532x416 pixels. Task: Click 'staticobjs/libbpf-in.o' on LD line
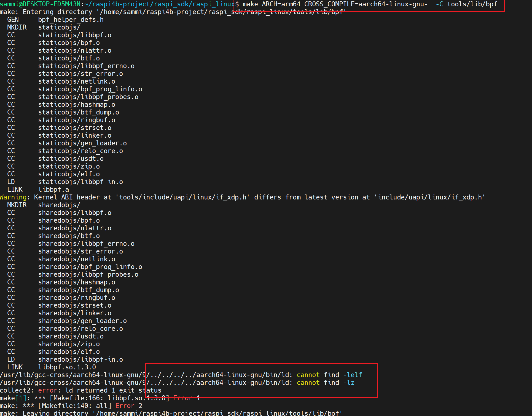(80, 182)
